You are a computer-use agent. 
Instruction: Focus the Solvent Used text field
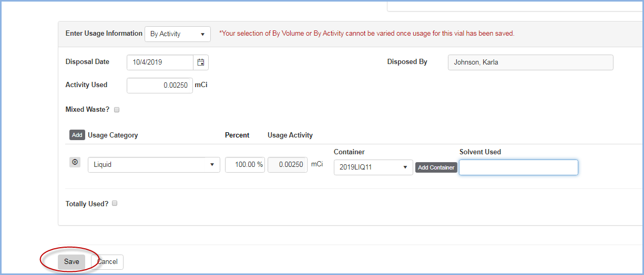pos(518,167)
